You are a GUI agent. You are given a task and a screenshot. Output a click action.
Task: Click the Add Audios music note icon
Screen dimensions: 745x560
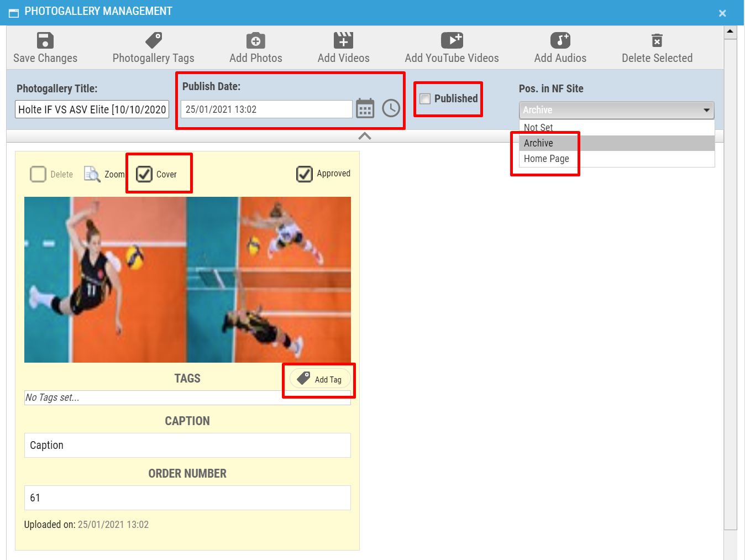(560, 40)
